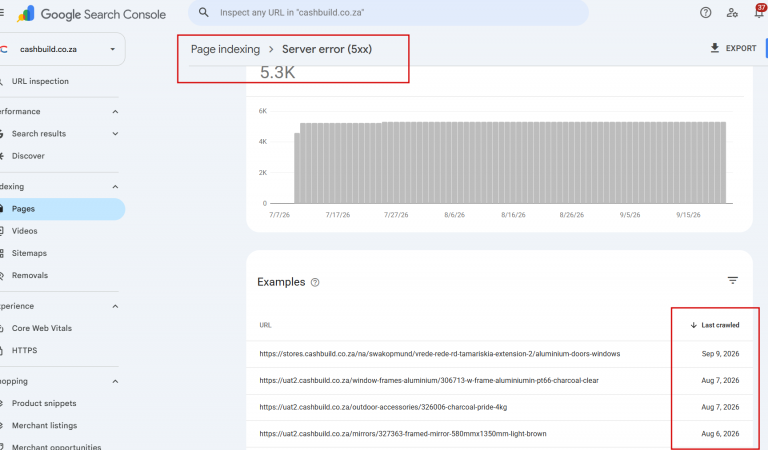
Task: Open the user settings icon
Action: click(732, 13)
